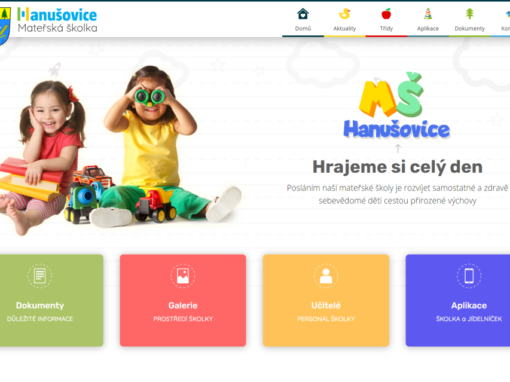The width and height of the screenshot is (510, 382).
Task: Click the red apple Třídy icon
Action: (x=386, y=14)
